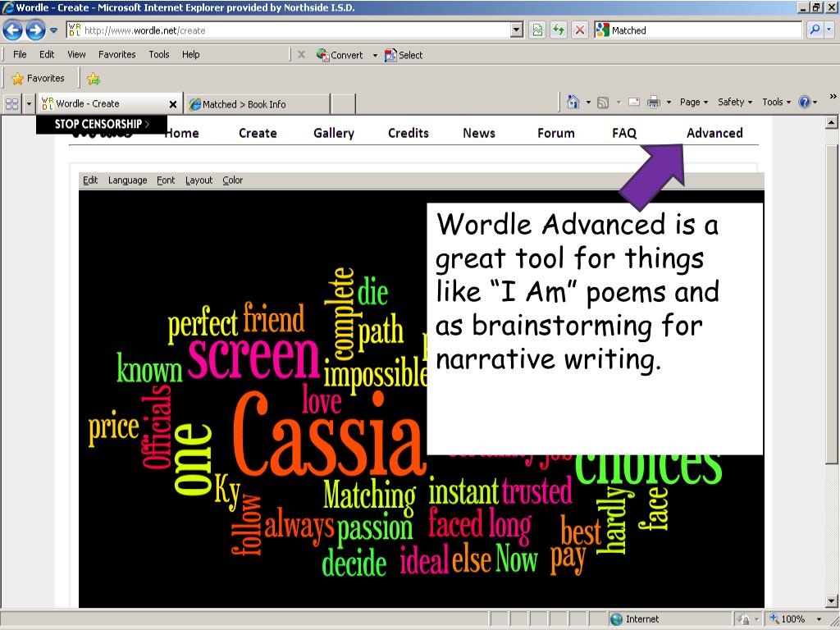Click the search box containing Matched
The width and height of the screenshot is (840, 630).
point(697,30)
